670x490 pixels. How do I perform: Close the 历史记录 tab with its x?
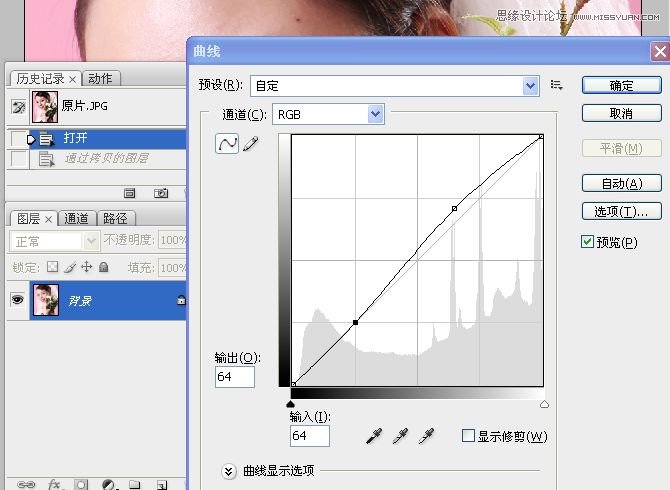73,79
